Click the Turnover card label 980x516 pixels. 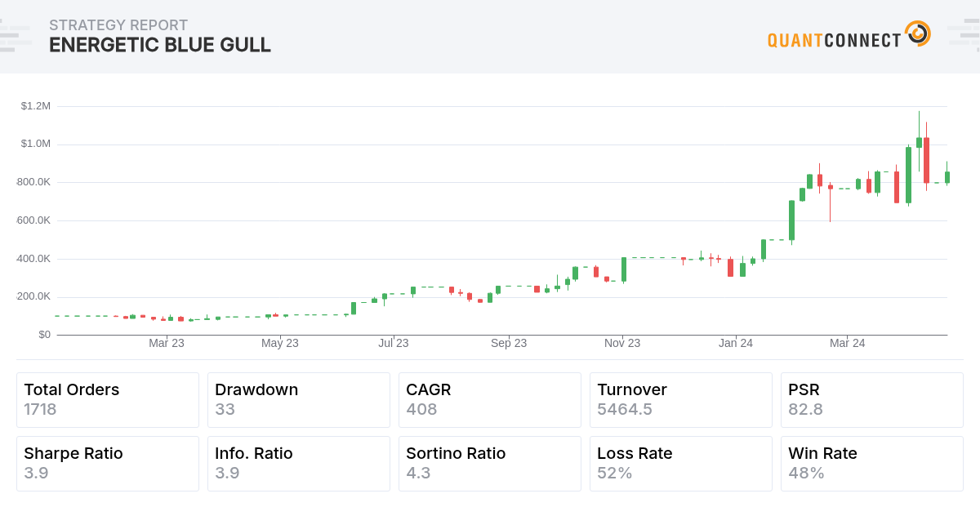point(632,389)
